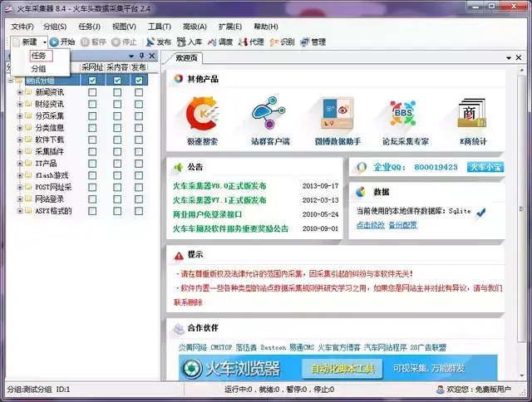Open the 工具(T) menu

coord(159,27)
